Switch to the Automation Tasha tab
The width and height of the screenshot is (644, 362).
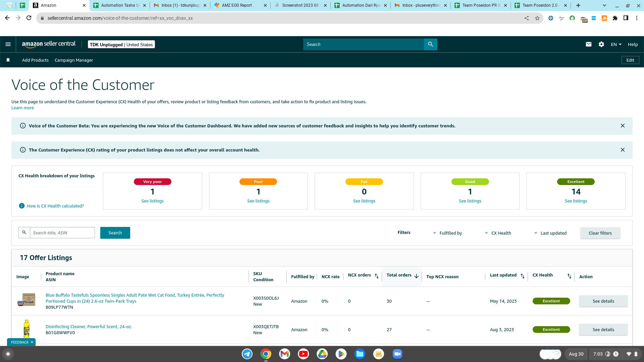pyautogui.click(x=120, y=5)
